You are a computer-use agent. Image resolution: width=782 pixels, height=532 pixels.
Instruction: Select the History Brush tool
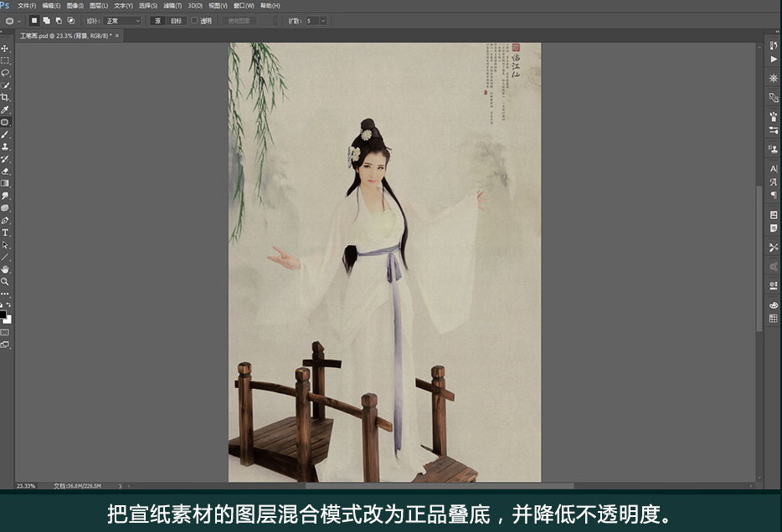point(5,159)
